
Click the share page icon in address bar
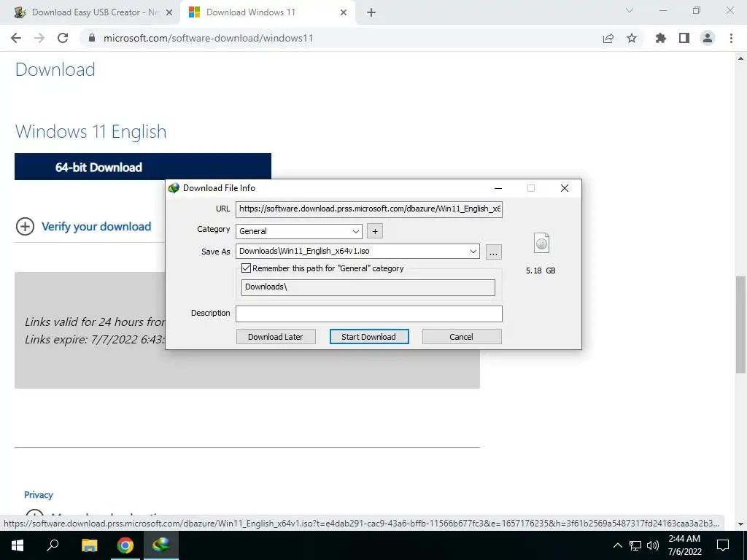click(608, 38)
